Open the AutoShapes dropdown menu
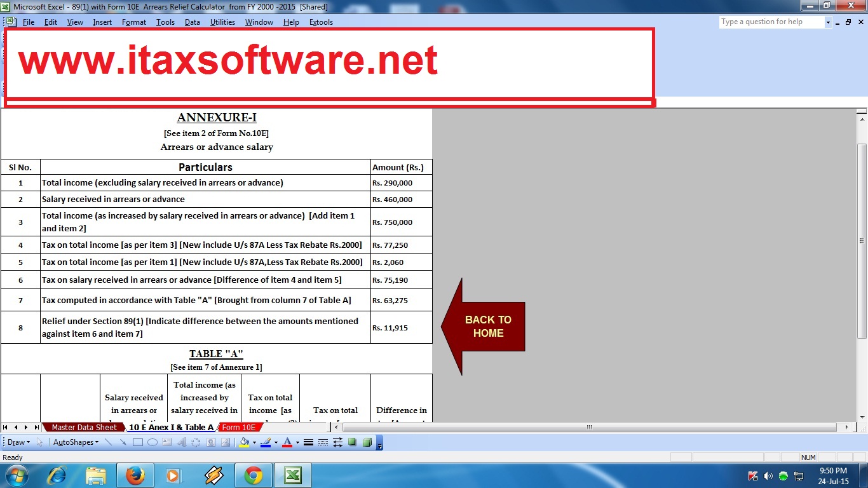Viewport: 868px width, 488px height. (x=75, y=442)
